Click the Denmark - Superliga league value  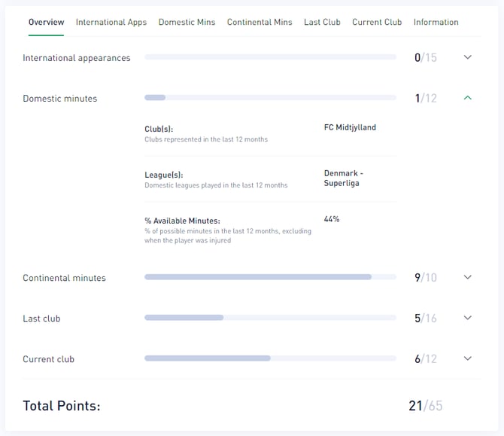[343, 178]
